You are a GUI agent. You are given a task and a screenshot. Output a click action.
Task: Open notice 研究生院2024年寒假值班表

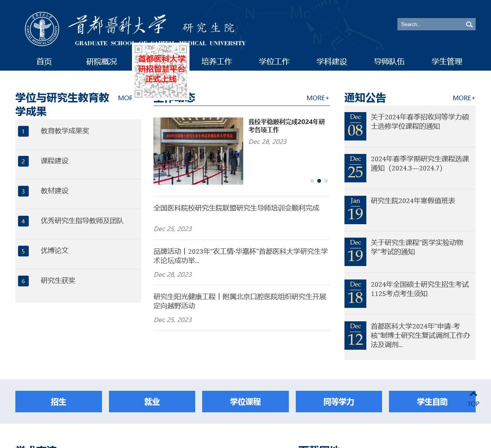(413, 201)
